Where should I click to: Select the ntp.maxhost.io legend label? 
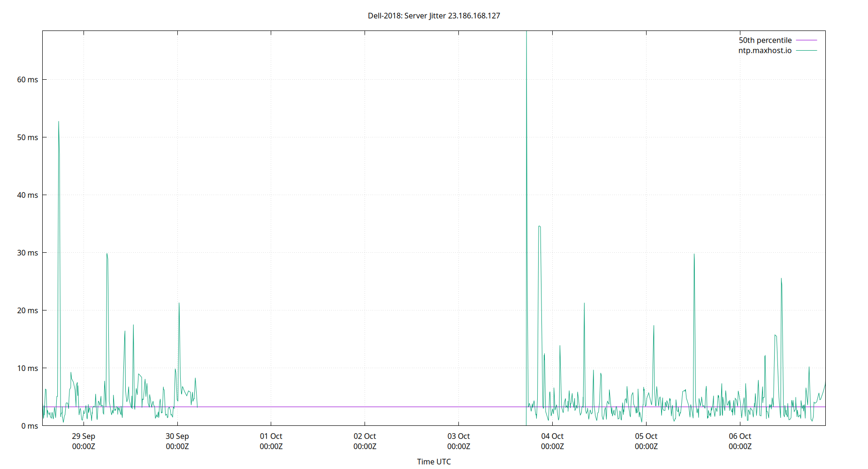coord(765,51)
